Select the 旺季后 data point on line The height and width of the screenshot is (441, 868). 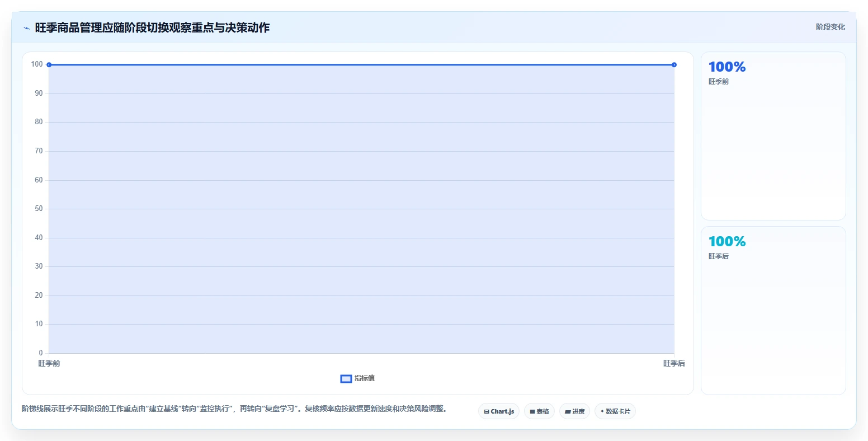click(674, 65)
